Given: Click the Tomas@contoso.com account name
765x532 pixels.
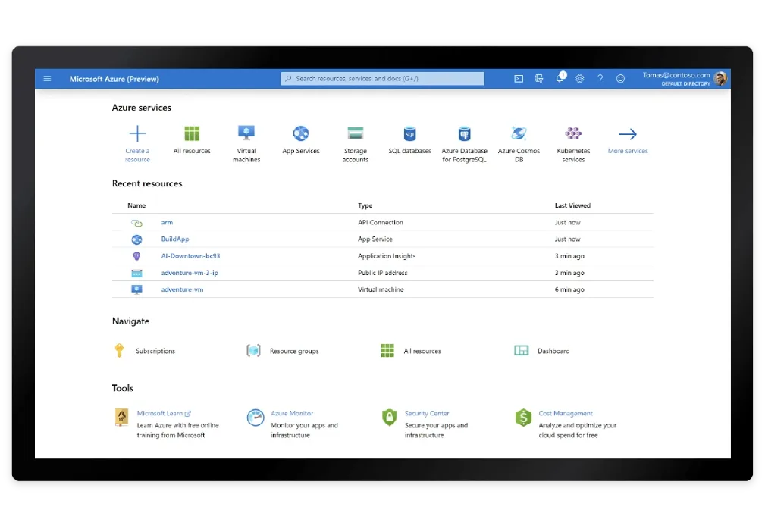Looking at the screenshot, I should click(676, 75).
